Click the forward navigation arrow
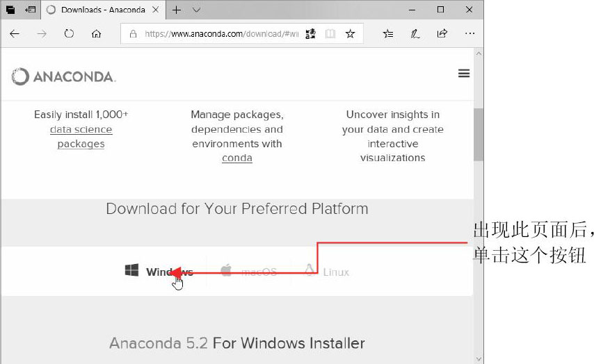Image resolution: width=594 pixels, height=364 pixels. [42, 34]
